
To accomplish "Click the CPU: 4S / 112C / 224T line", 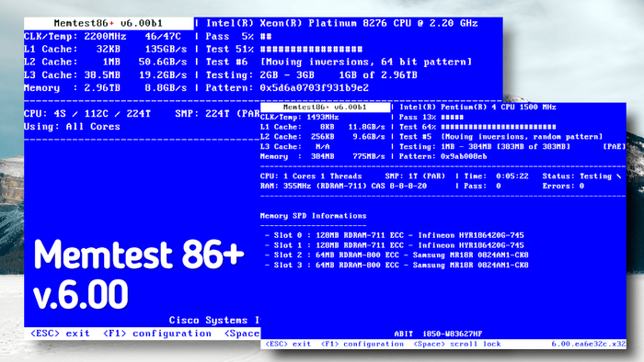I will 87,114.
